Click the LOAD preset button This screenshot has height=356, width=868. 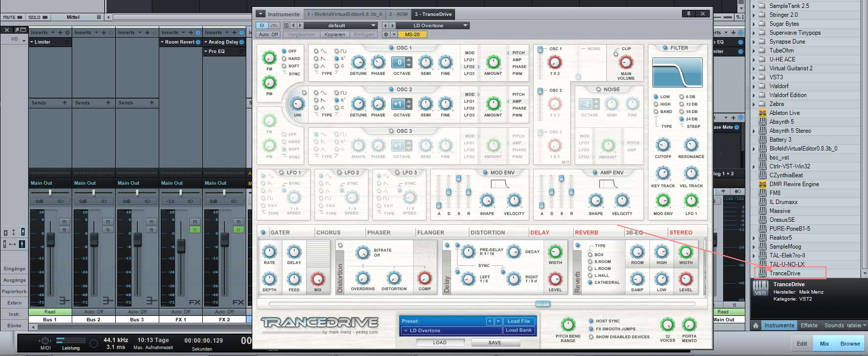(x=440, y=342)
